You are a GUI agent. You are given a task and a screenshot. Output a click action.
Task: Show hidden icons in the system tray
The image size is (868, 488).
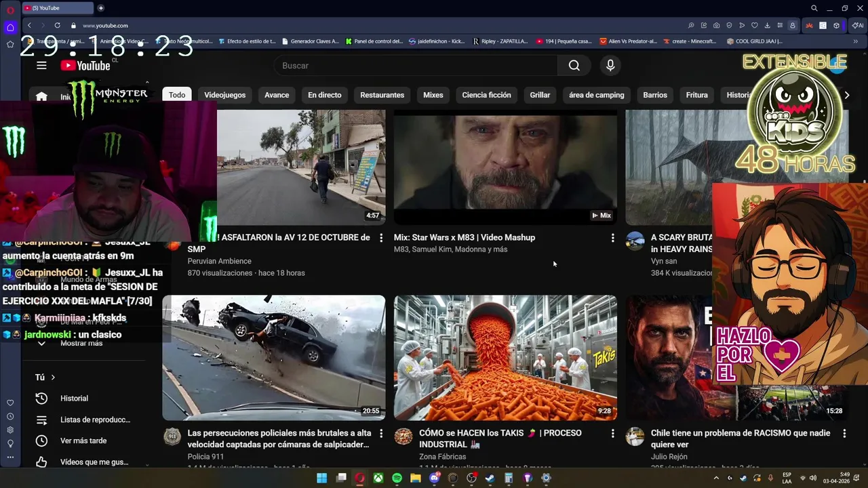coord(716,478)
